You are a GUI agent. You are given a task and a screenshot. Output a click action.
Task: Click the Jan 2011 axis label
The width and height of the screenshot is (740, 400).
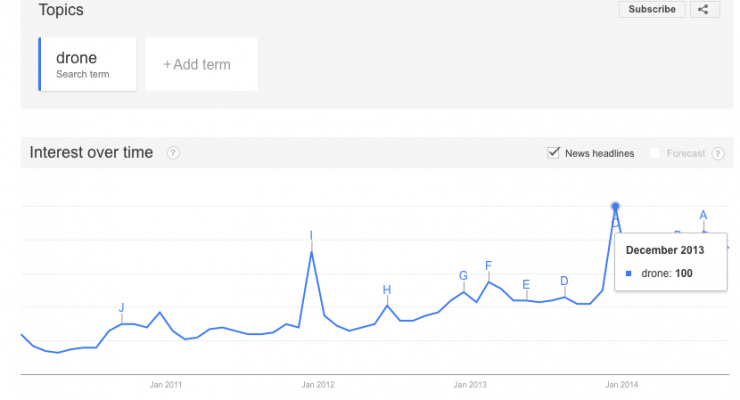[x=166, y=385]
